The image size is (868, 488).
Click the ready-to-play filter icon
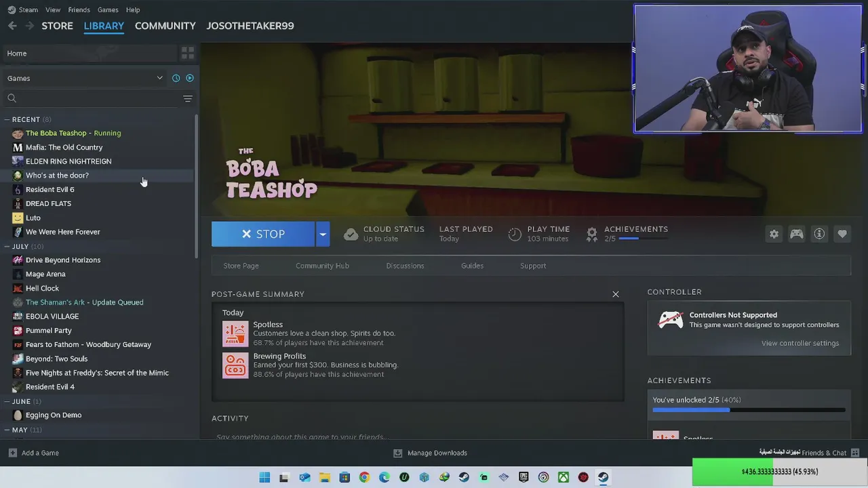[x=190, y=78]
